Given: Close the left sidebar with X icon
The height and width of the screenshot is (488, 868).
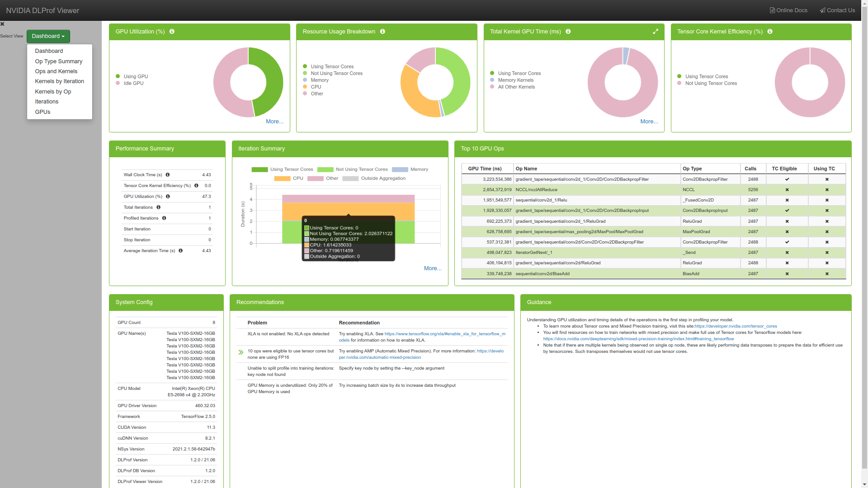Looking at the screenshot, I should 2,24.
